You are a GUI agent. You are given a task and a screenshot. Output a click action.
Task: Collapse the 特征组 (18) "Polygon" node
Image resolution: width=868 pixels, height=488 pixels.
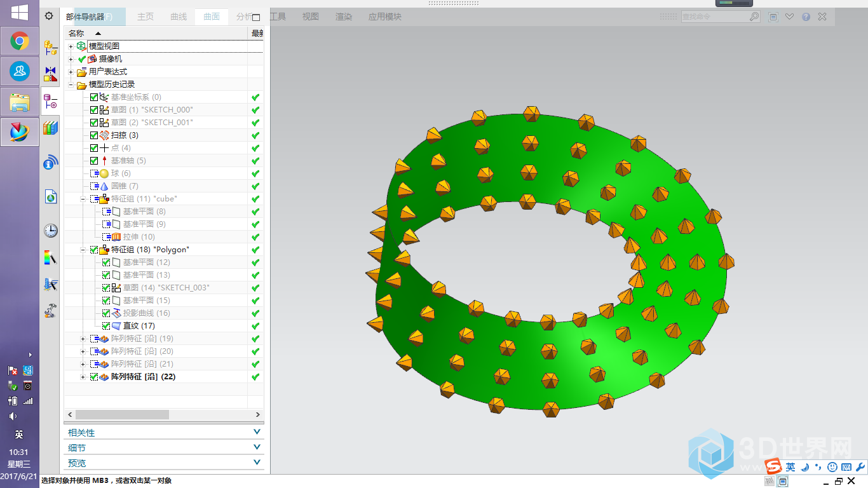click(x=83, y=250)
